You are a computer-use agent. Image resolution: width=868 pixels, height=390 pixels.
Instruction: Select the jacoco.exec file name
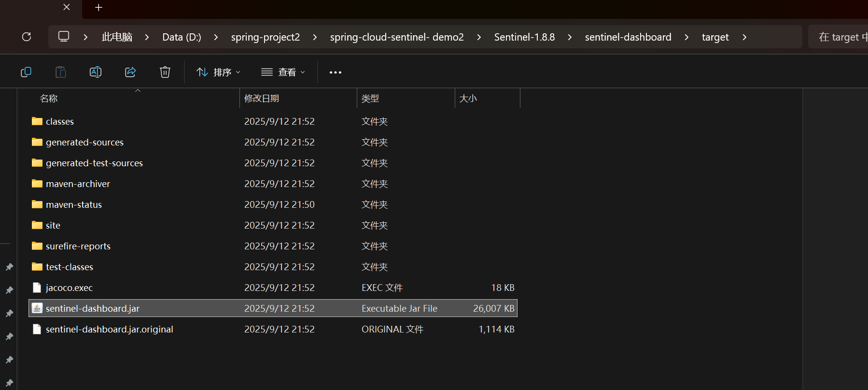[x=69, y=288]
